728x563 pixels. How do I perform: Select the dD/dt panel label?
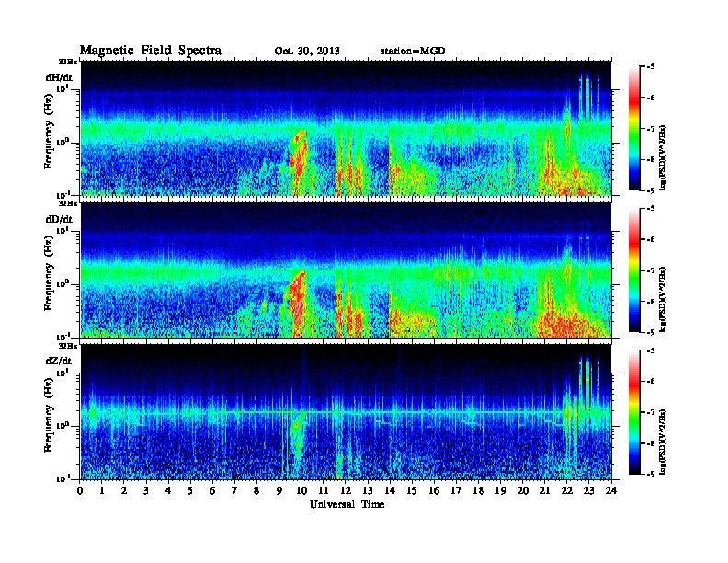[x=59, y=219]
